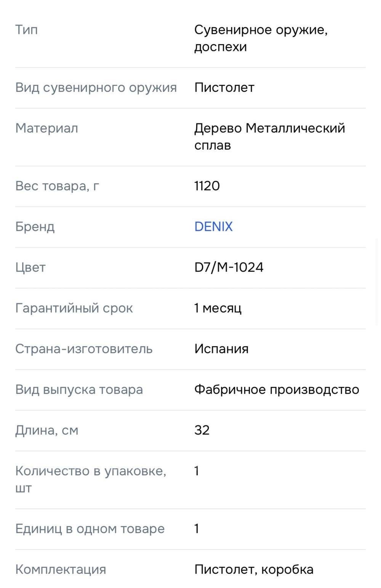Screen dimensions: 381x588
Task: Select the color value D7/M-1024
Action: coord(229,267)
